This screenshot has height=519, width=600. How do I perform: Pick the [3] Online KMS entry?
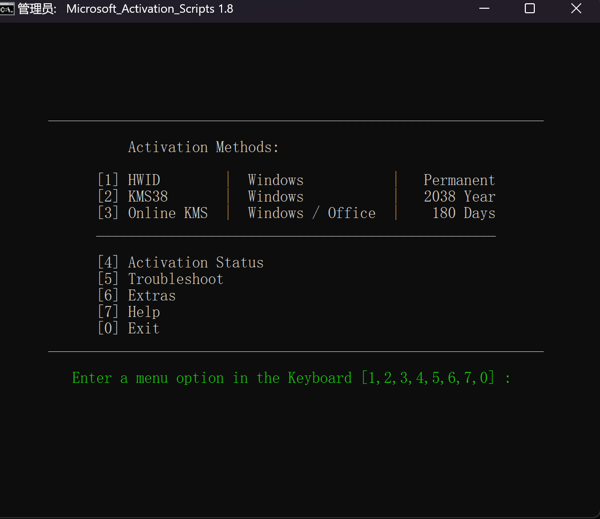152,213
